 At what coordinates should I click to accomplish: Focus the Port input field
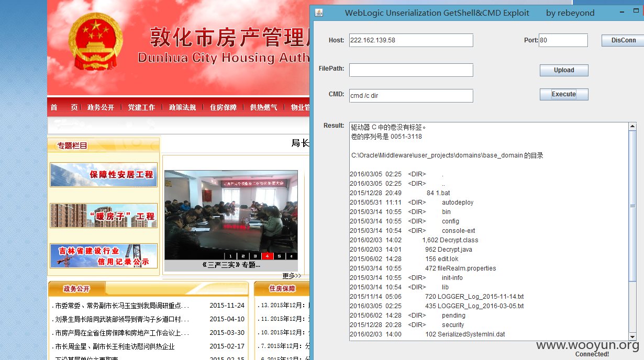[x=563, y=40]
